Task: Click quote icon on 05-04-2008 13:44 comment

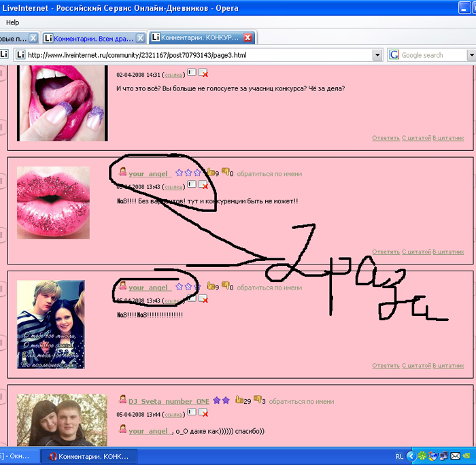Action: coord(192,411)
